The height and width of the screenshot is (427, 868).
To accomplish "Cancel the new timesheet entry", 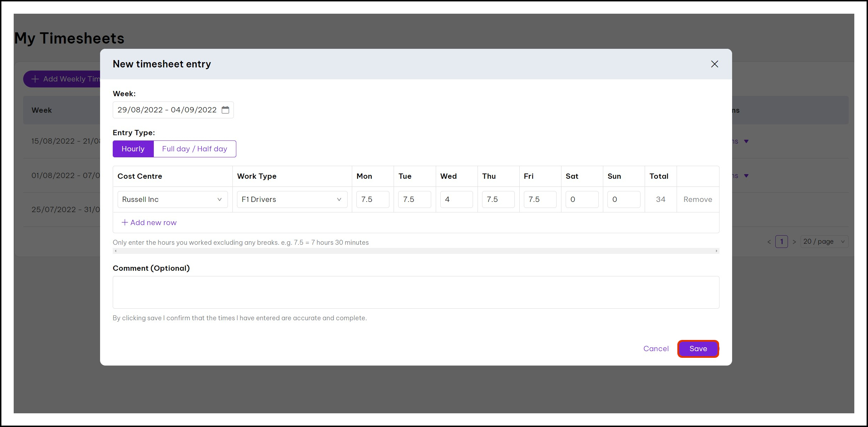I will pos(656,349).
